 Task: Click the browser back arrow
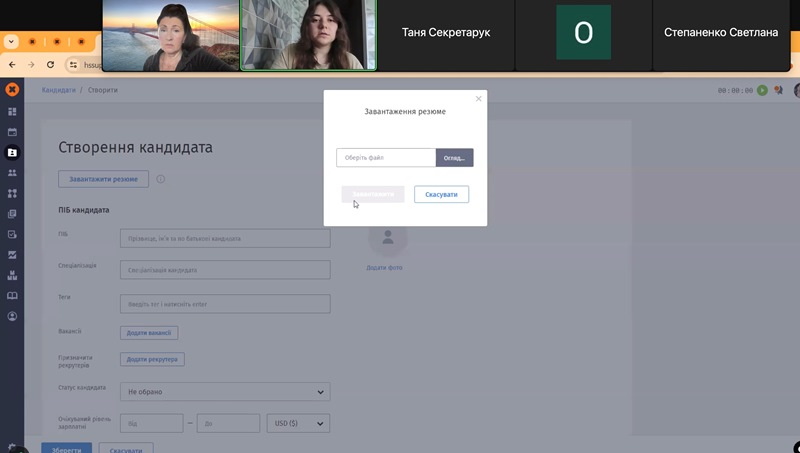click(x=12, y=65)
